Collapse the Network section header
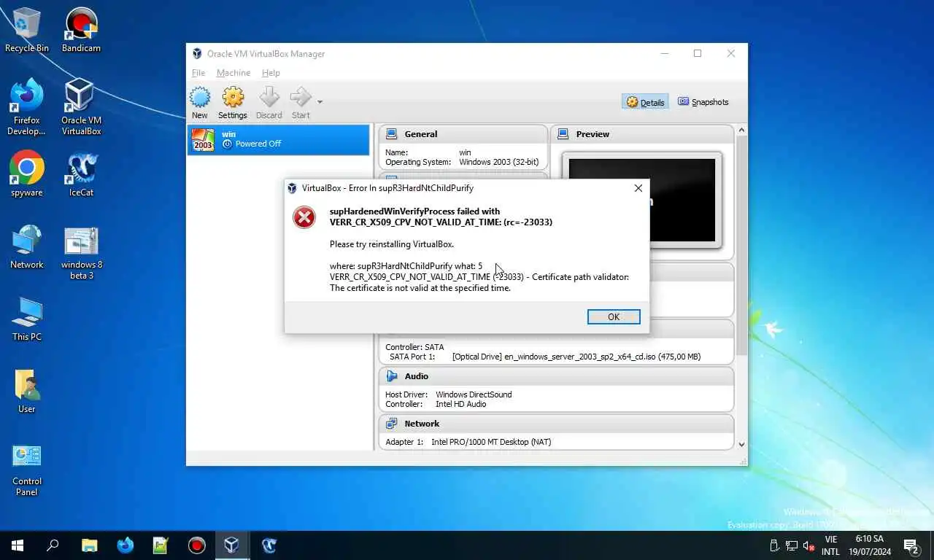The height and width of the screenshot is (560, 934). tap(556, 424)
